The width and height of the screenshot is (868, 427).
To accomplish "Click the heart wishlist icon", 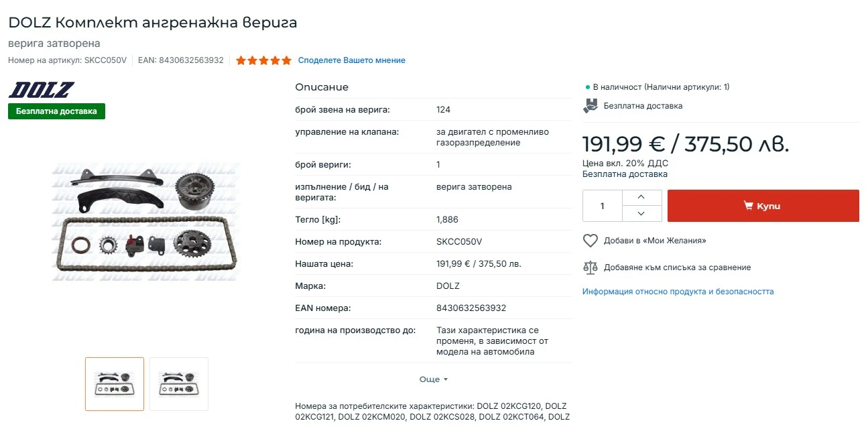I will pyautogui.click(x=590, y=241).
